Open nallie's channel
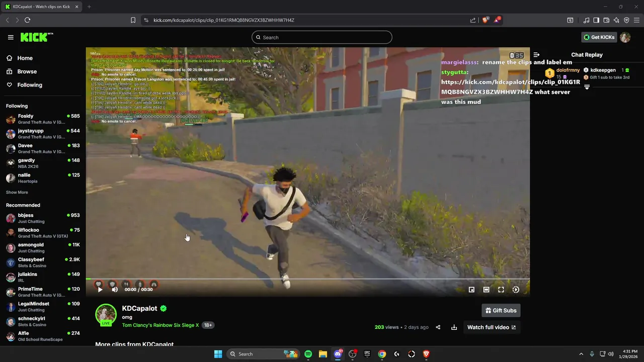This screenshot has width=644, height=362. 43,178
